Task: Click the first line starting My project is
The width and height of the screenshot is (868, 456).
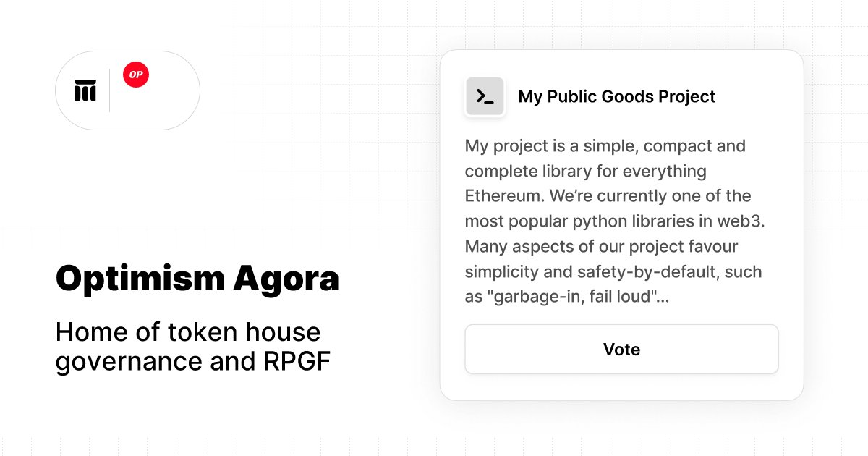Action: tap(605, 146)
